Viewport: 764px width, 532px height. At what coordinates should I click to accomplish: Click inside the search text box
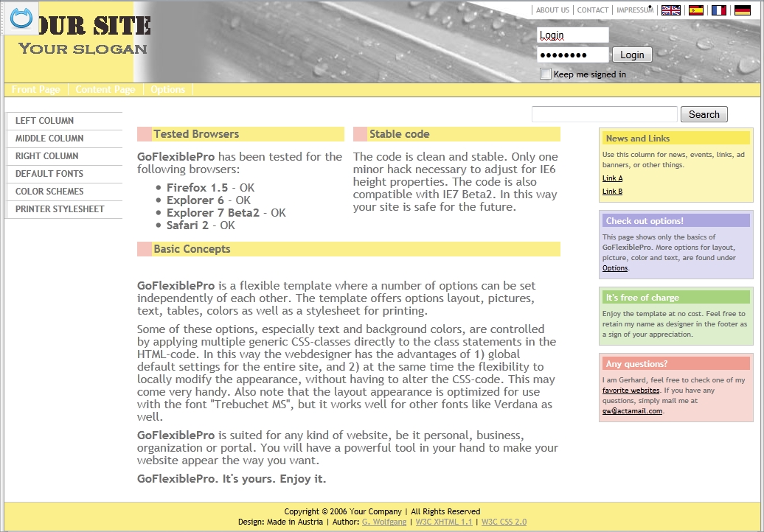605,114
